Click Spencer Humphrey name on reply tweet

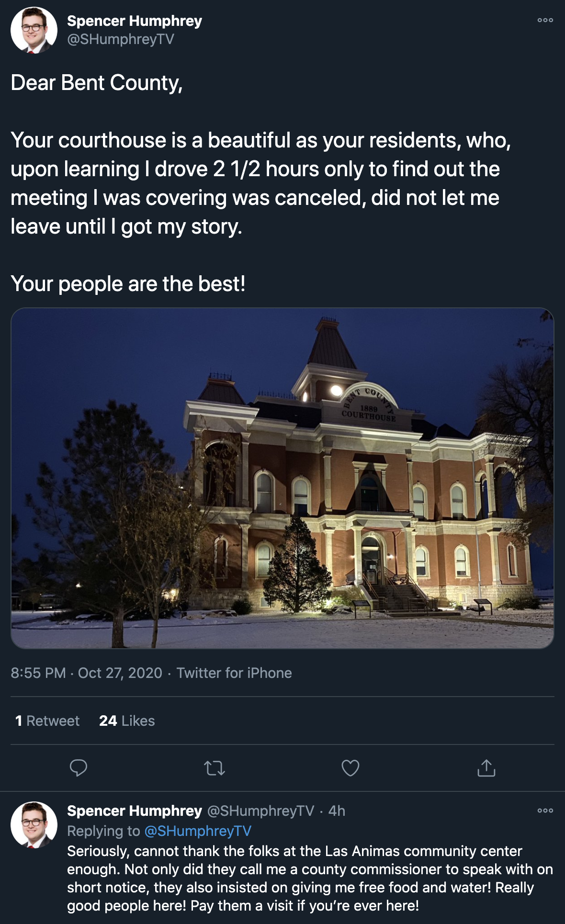pyautogui.click(x=135, y=811)
